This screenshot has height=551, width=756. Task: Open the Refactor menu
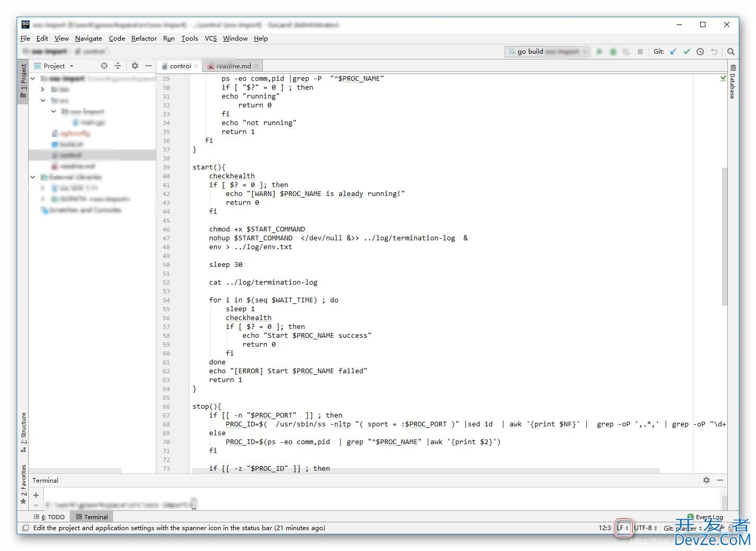coord(144,39)
